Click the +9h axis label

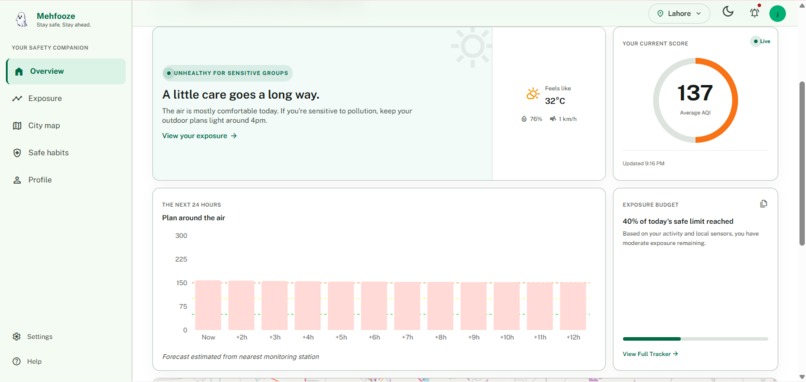click(x=473, y=337)
